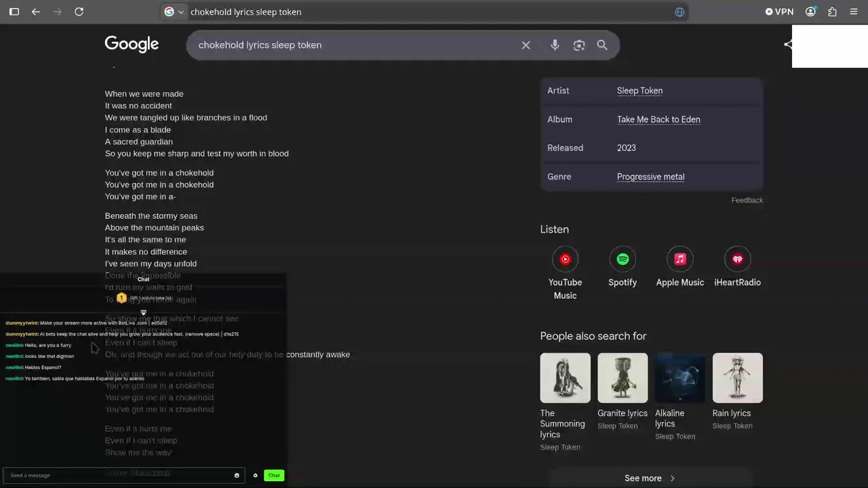Viewport: 868px width, 488px height.
Task: Click the 'Released' 2023 value
Action: point(626,148)
